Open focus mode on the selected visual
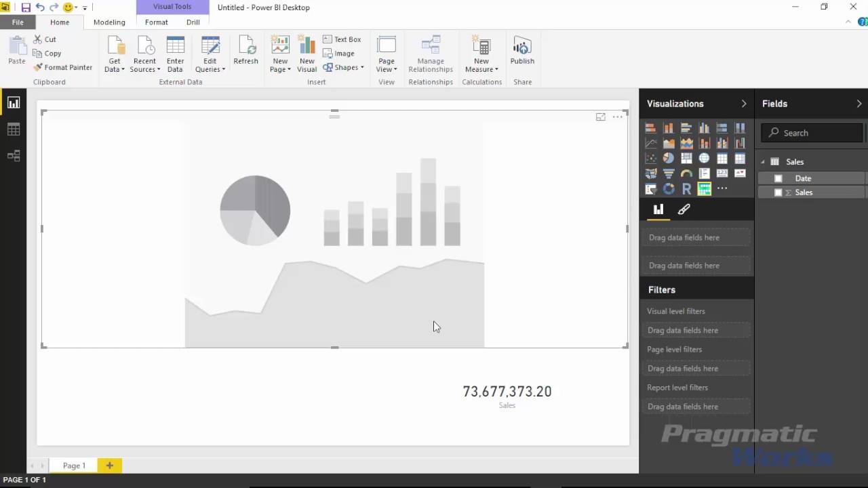 [x=600, y=117]
